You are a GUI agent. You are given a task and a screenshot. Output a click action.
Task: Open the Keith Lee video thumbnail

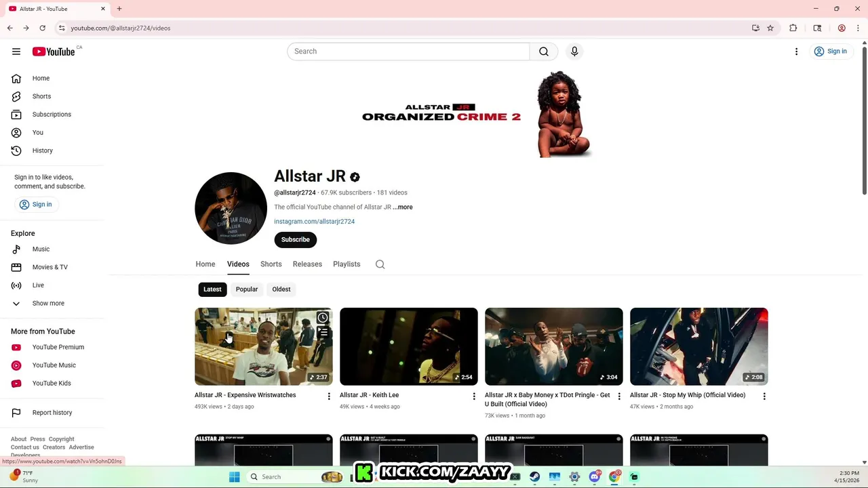[x=409, y=346]
